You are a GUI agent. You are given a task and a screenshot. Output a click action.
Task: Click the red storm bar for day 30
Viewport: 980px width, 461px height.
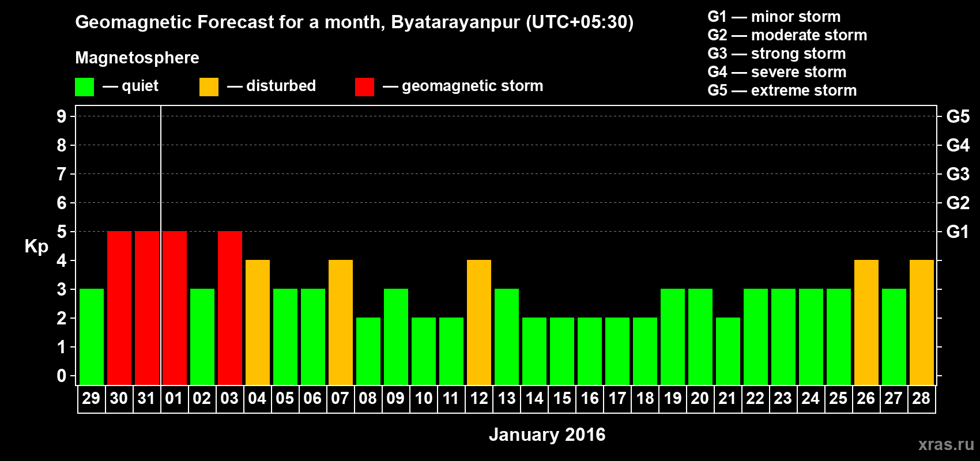119,308
